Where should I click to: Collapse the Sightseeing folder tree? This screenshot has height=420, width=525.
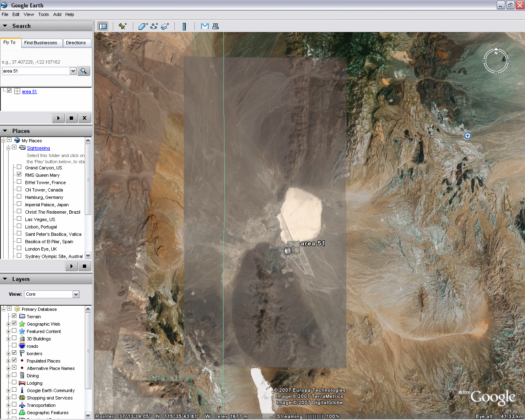[8, 148]
